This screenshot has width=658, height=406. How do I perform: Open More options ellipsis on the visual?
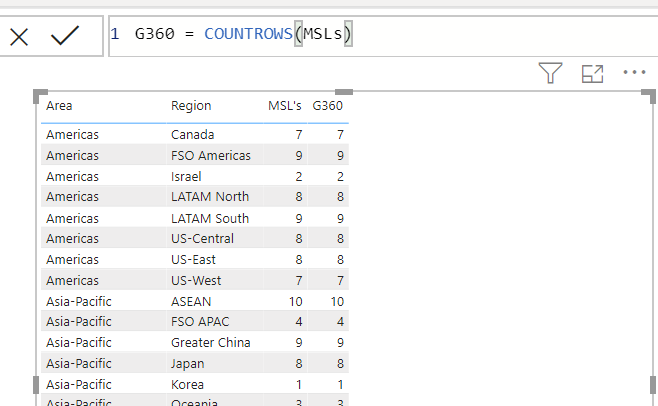(x=634, y=72)
